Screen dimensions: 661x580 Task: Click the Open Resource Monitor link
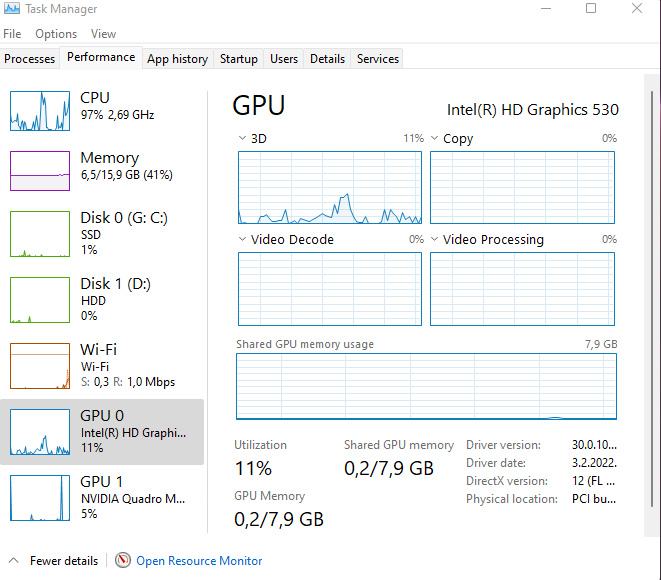click(199, 561)
